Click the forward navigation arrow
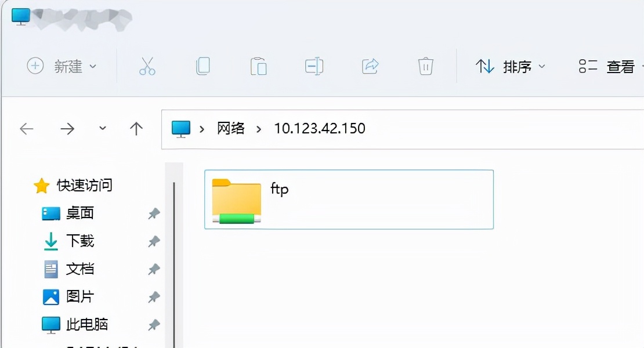Screen dimensions: 644x348 67,129
